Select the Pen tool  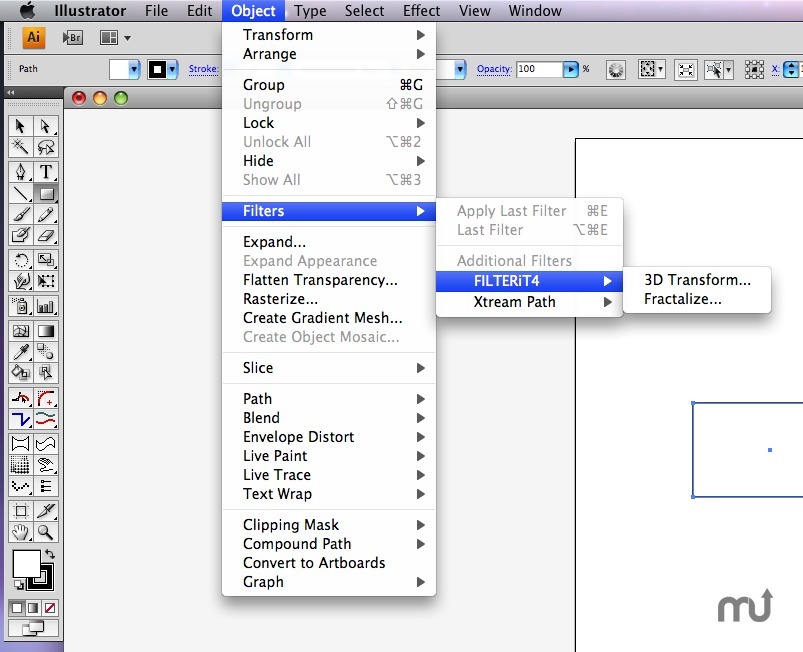click(x=20, y=172)
